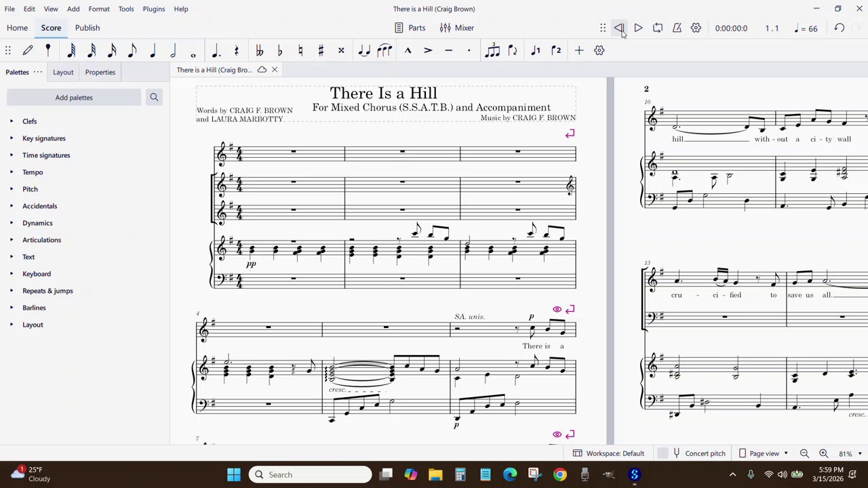Open the Plugins menu
This screenshot has width=868, height=488.
coord(154,9)
